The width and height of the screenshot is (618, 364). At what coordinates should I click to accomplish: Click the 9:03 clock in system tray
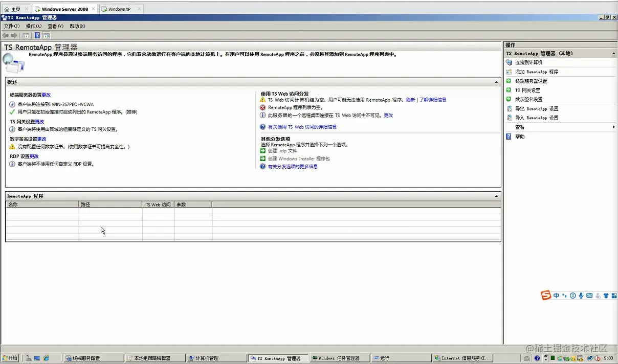click(x=608, y=358)
